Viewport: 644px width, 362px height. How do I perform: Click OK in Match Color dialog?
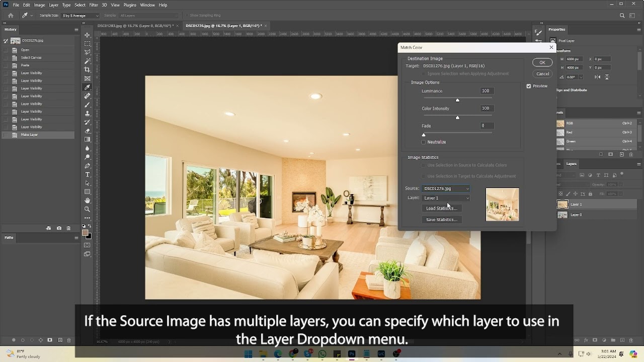point(542,62)
